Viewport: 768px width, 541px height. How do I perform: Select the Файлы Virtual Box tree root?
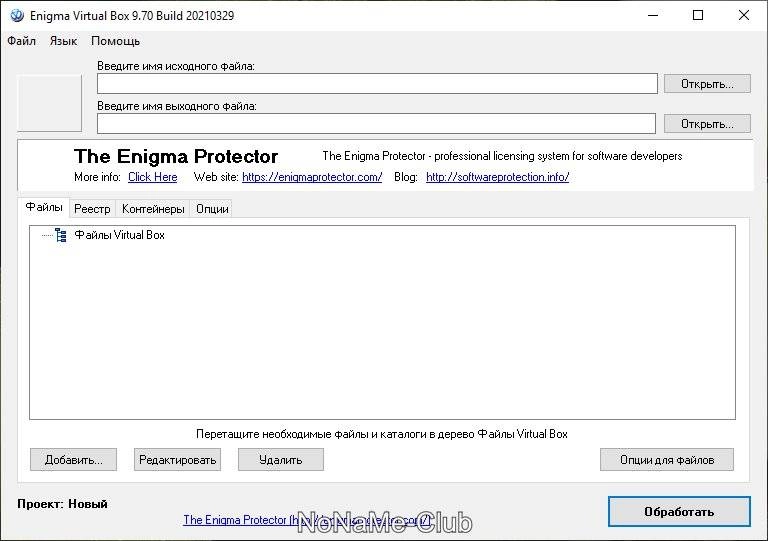[119, 235]
